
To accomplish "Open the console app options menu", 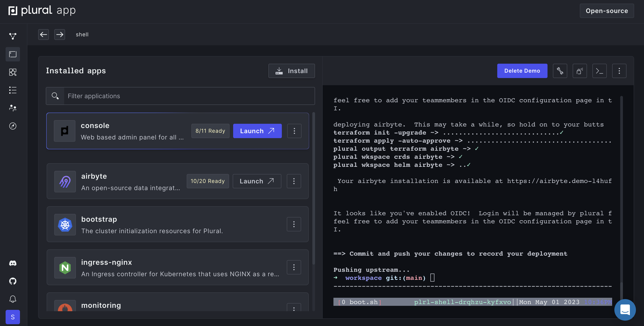I will click(294, 131).
